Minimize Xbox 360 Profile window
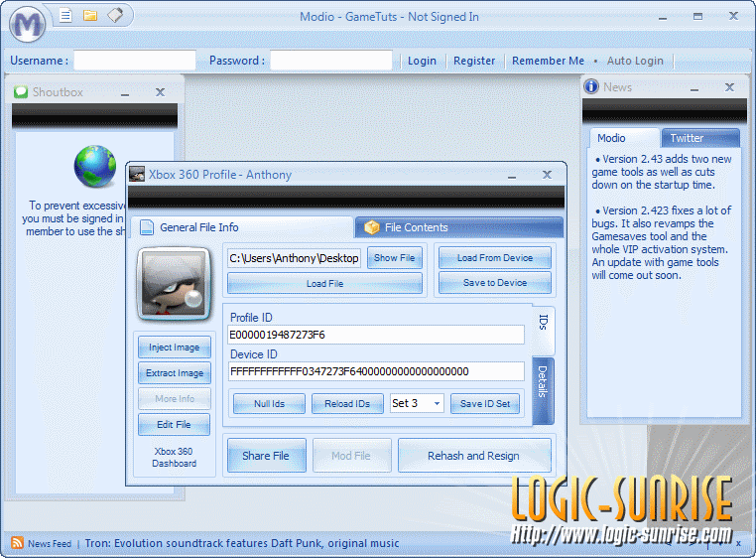The height and width of the screenshot is (558, 756). click(x=512, y=177)
